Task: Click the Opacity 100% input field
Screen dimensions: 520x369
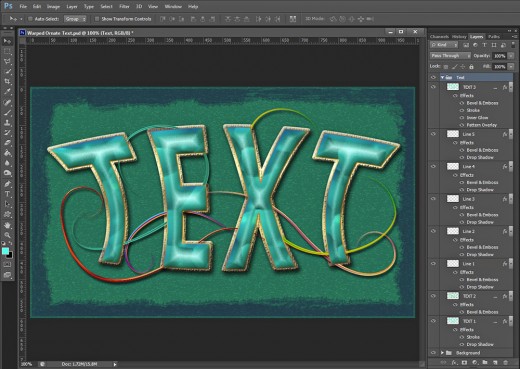Action: pyautogui.click(x=499, y=56)
